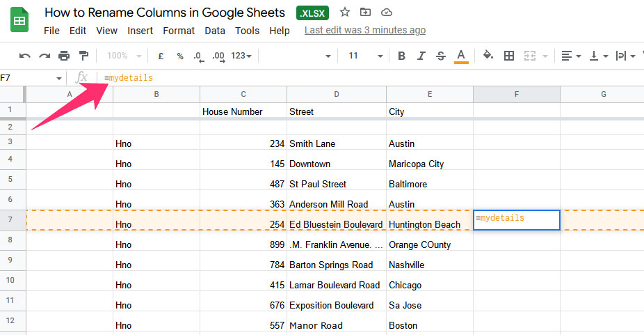Select the 'Street' header cell
Screen dimensions: 644x335
337,110
